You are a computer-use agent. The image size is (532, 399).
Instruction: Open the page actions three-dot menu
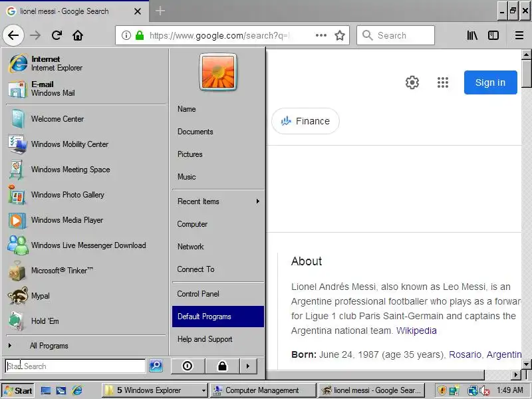coord(321,35)
